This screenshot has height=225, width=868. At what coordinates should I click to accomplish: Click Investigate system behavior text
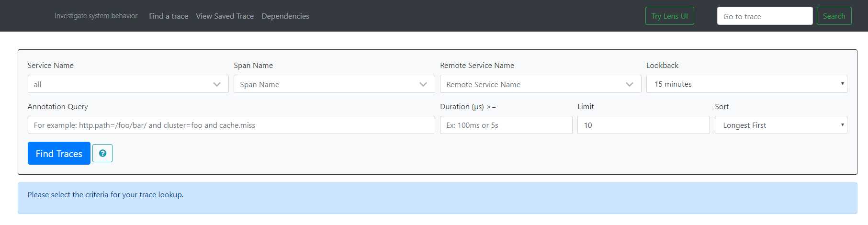(96, 16)
